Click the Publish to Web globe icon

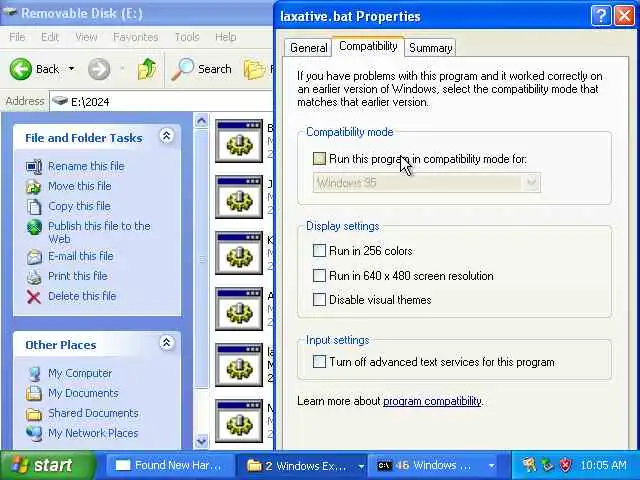coord(34,227)
